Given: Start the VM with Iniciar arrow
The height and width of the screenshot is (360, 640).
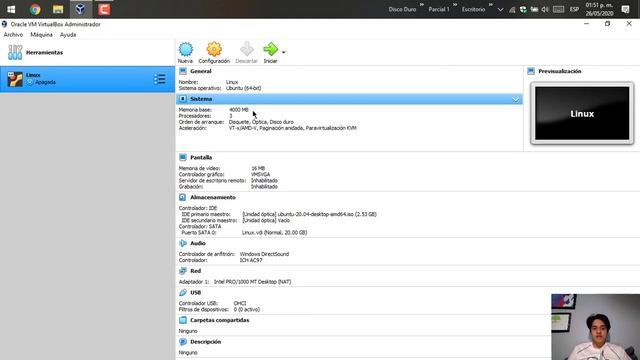Looking at the screenshot, I should (x=270, y=49).
